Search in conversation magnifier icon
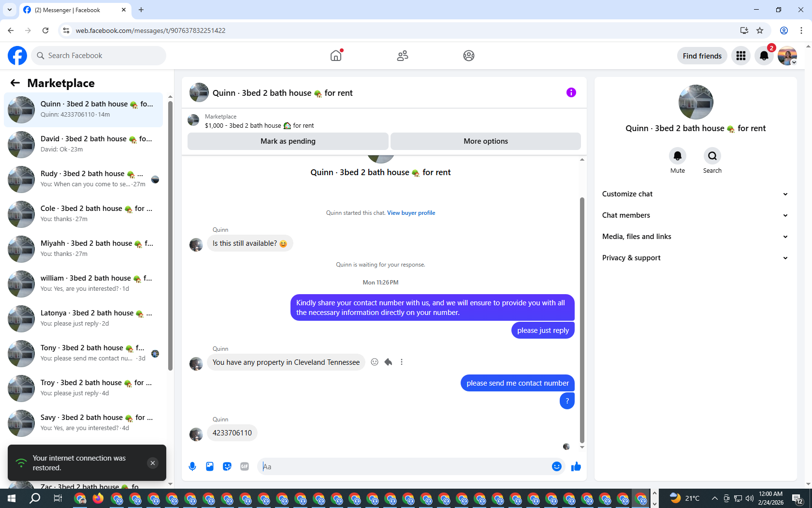 coord(712,156)
